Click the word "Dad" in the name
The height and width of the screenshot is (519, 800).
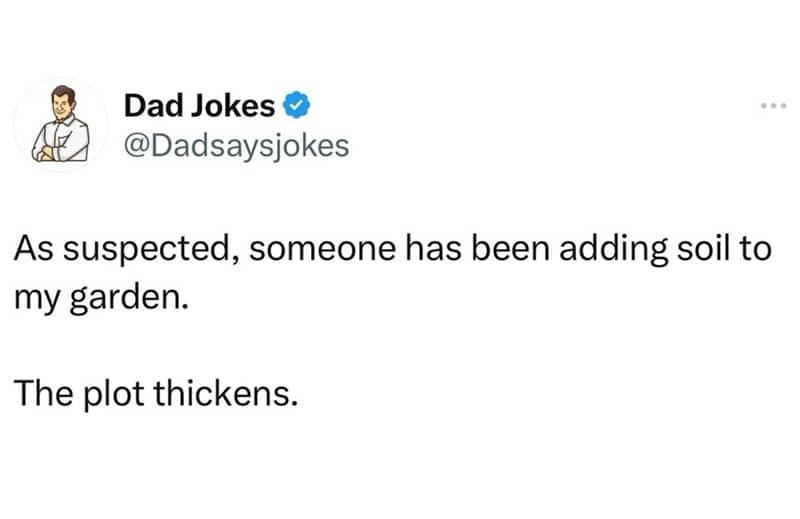[x=154, y=106]
